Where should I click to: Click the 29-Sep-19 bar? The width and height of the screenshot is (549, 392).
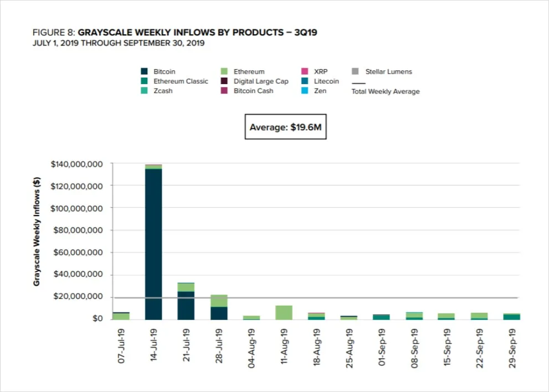point(511,316)
